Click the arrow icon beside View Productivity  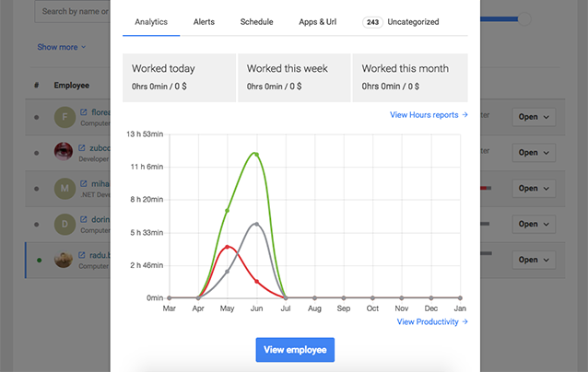pyautogui.click(x=465, y=321)
